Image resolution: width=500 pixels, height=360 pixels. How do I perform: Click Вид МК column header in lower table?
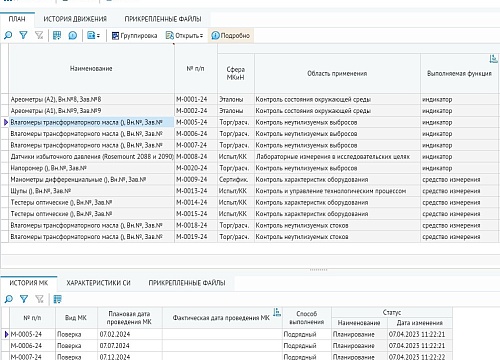76,318
